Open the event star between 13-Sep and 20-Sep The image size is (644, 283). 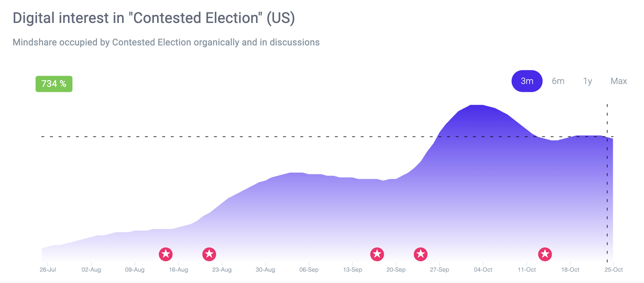(x=377, y=254)
